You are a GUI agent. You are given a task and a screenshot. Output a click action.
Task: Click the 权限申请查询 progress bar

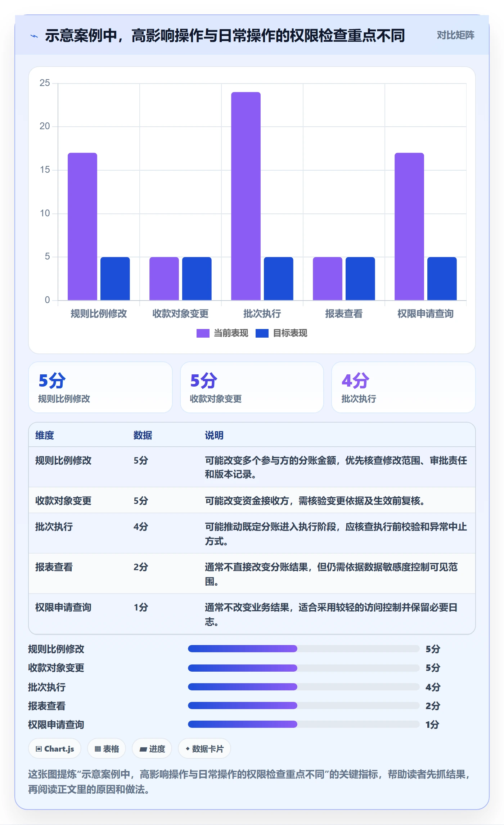(303, 724)
